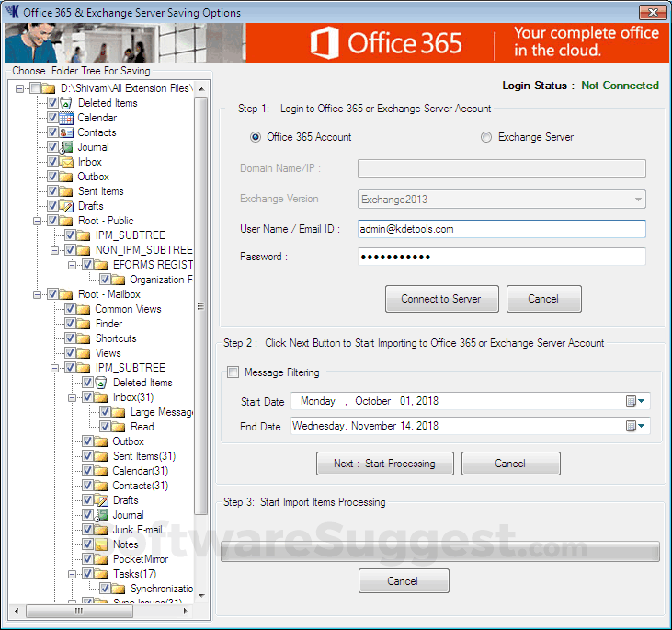
Task: Click the Connect to Server button
Action: pyautogui.click(x=442, y=299)
